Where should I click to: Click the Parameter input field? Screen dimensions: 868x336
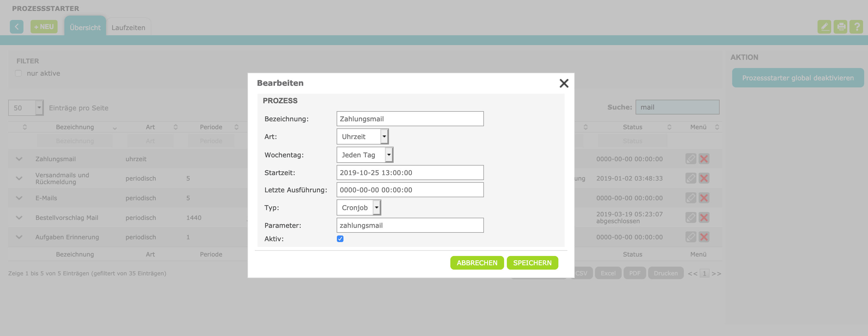[x=410, y=225]
